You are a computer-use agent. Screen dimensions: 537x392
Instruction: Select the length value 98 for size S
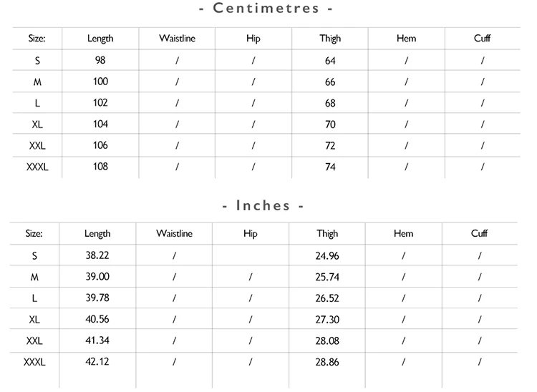tap(100, 60)
